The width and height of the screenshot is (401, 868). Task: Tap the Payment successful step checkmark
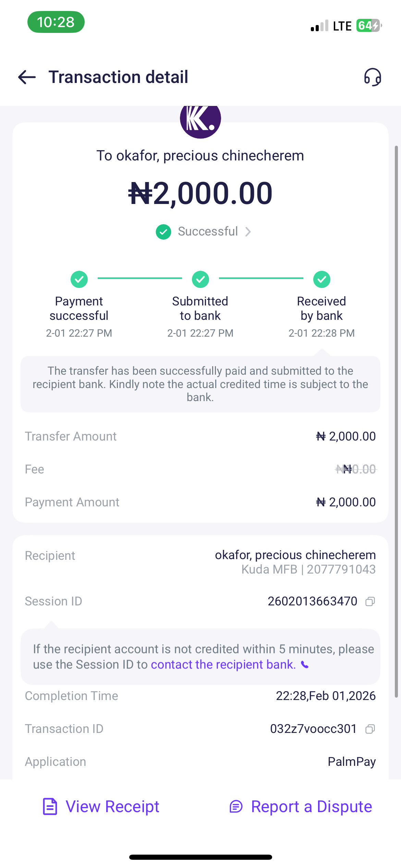point(79,279)
